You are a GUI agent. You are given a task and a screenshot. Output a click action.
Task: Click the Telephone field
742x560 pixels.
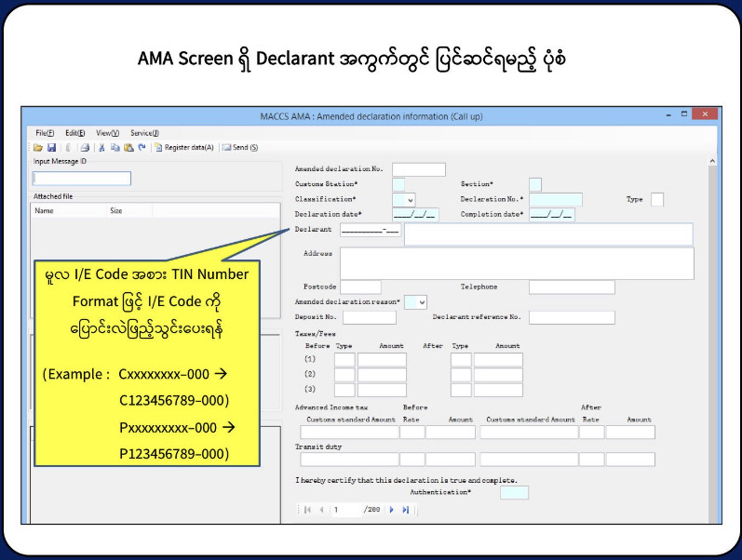pyautogui.click(x=572, y=287)
